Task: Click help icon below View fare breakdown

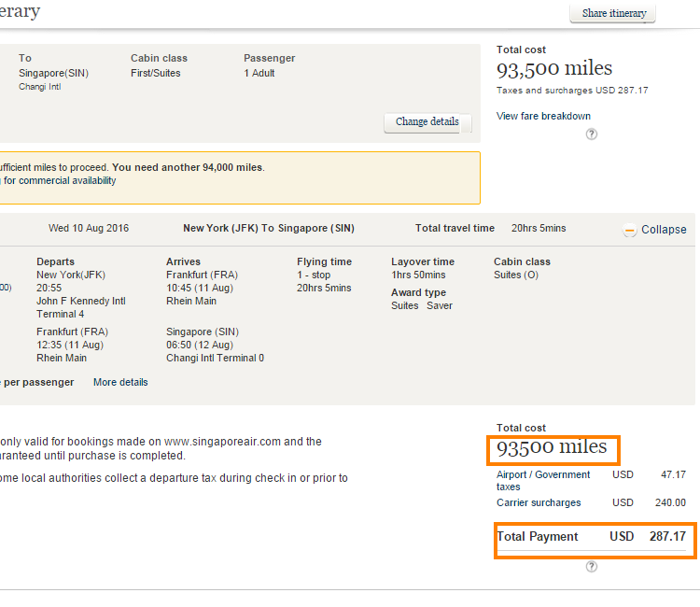Action: [591, 134]
